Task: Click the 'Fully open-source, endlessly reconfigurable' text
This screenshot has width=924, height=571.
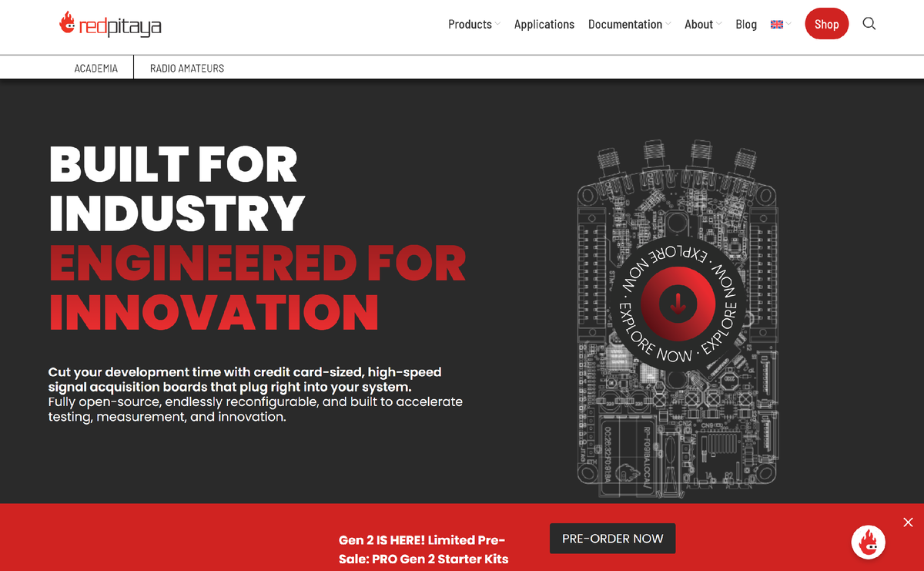Action: click(256, 409)
